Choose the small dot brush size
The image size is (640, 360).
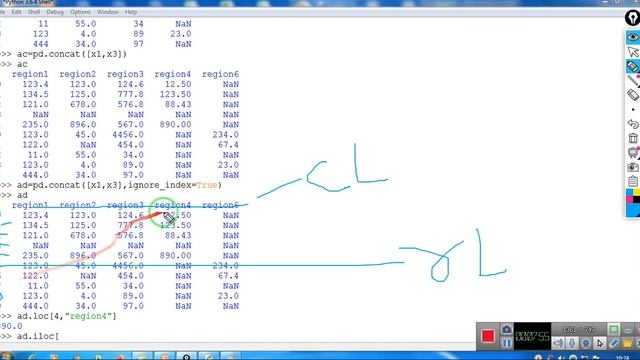(x=633, y=109)
